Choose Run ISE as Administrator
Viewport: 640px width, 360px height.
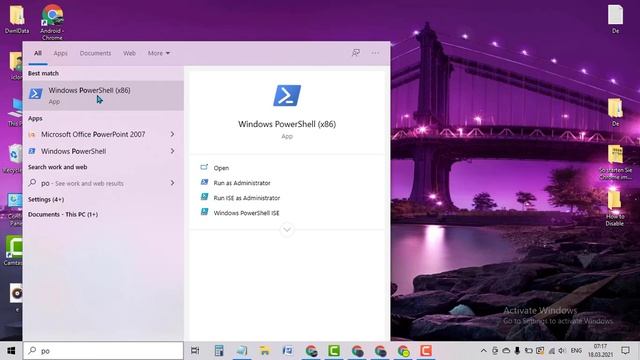tap(247, 198)
